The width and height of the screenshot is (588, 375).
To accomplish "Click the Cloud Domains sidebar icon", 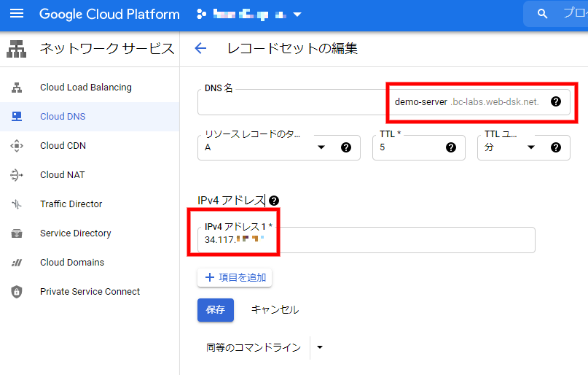I will pos(17,263).
